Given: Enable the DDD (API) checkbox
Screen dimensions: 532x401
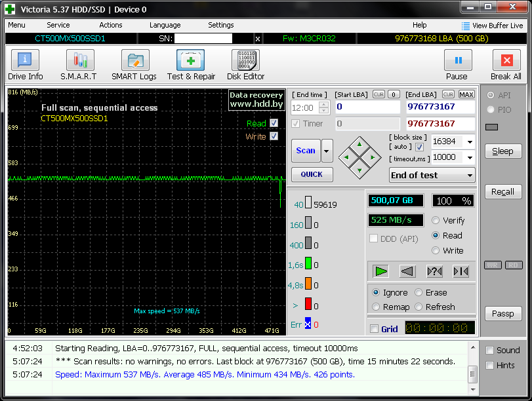Looking at the screenshot, I should tap(373, 239).
